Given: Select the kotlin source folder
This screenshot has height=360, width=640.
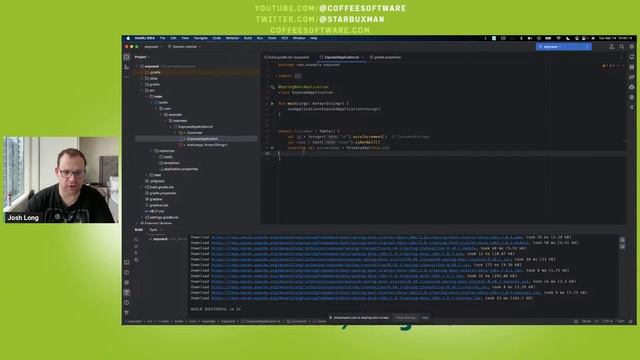Looking at the screenshot, I should tap(163, 102).
